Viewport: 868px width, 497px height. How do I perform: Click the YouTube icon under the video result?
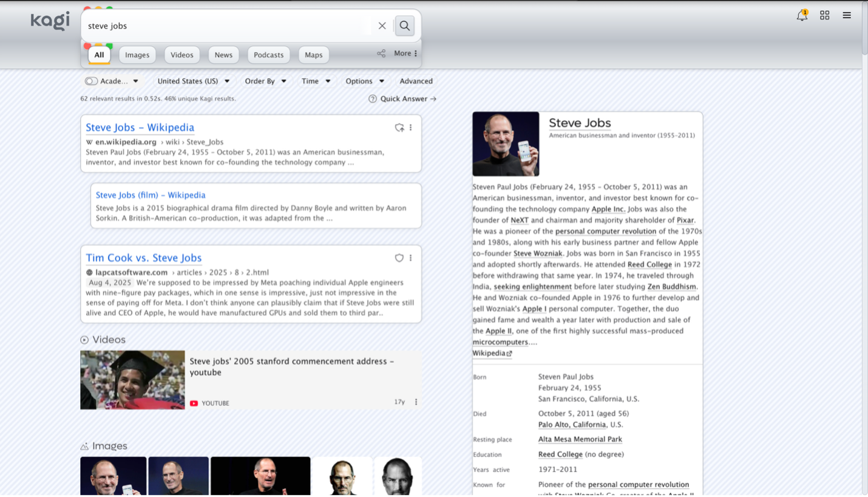[194, 403]
